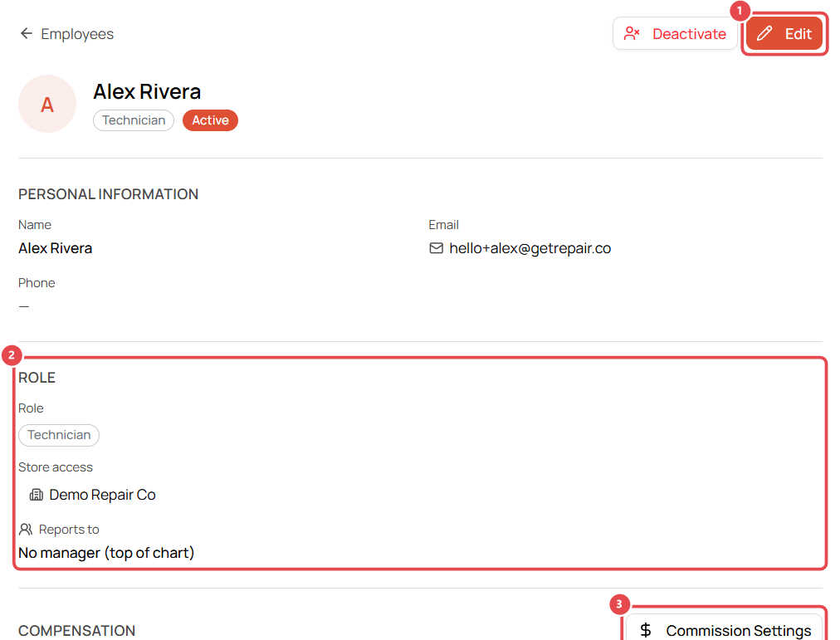Click the Phone field label
840x640 pixels.
(37, 283)
